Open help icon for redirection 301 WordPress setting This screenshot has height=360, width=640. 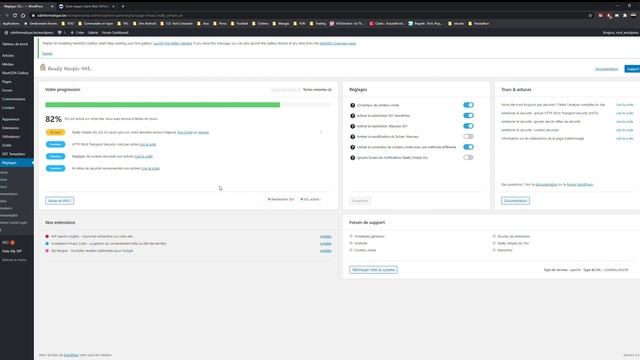tap(352, 116)
